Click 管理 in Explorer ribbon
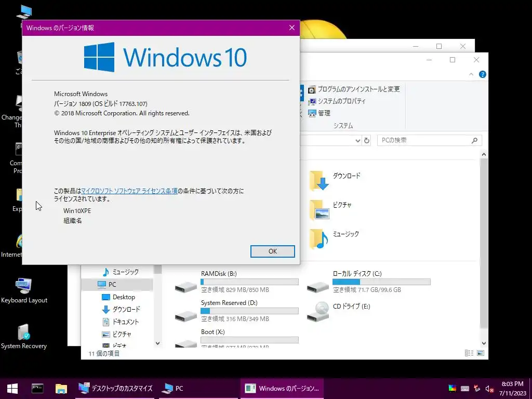The width and height of the screenshot is (532, 399). pyautogui.click(x=319, y=113)
